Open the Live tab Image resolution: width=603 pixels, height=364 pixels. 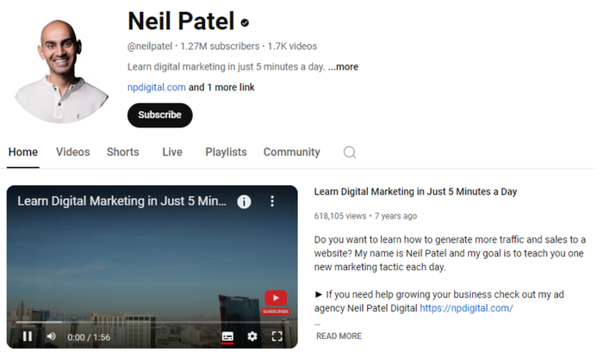(x=172, y=152)
